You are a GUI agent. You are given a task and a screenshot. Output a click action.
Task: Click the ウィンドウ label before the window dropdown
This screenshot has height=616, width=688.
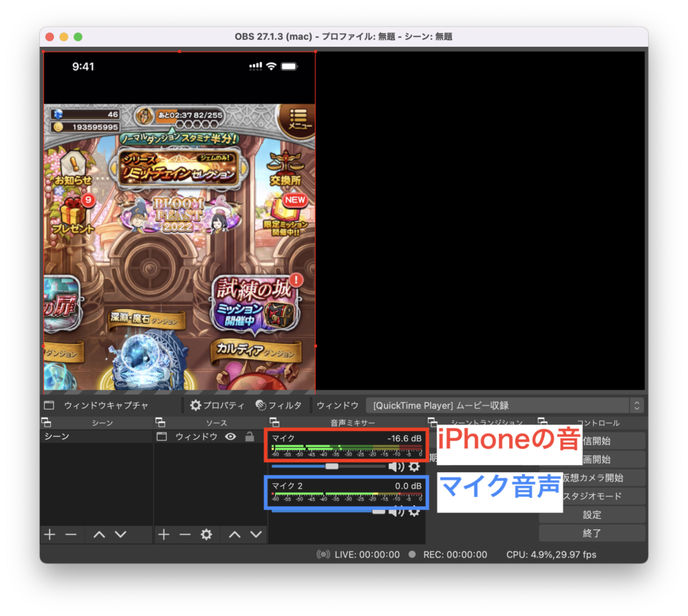(338, 405)
